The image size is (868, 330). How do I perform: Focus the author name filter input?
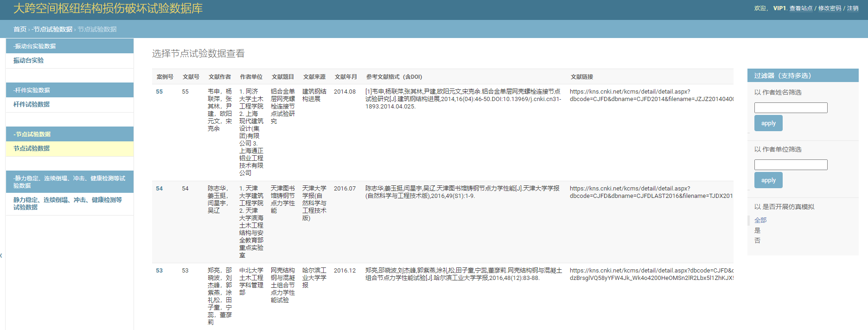pos(791,108)
